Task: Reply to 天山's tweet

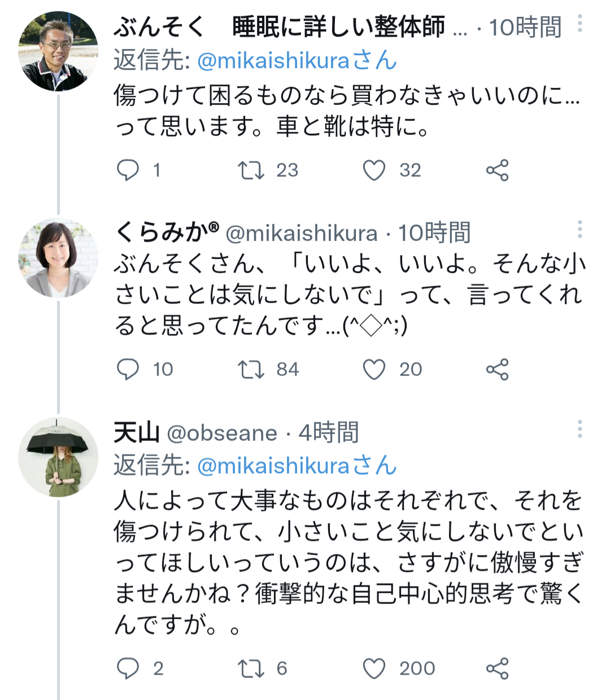Action: [x=128, y=668]
